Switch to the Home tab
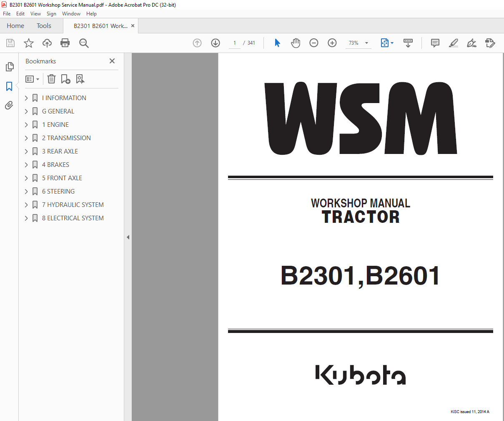This screenshot has width=504, height=421. [15, 26]
